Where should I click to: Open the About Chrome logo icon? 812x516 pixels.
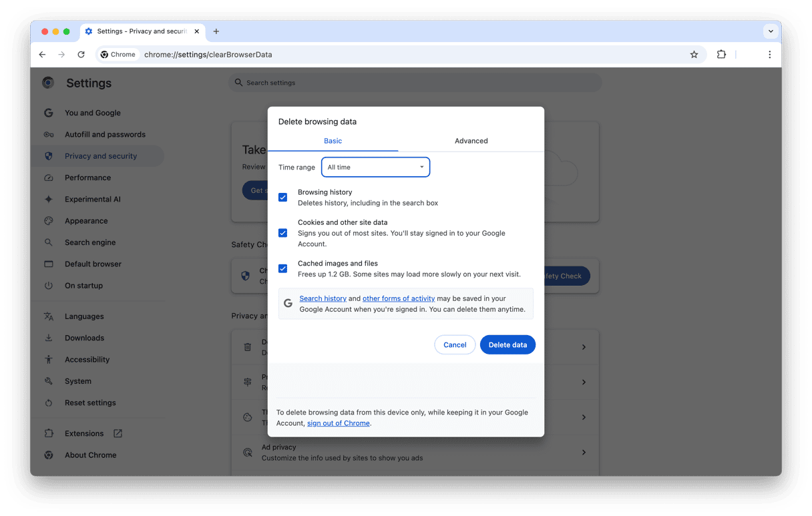(x=49, y=455)
